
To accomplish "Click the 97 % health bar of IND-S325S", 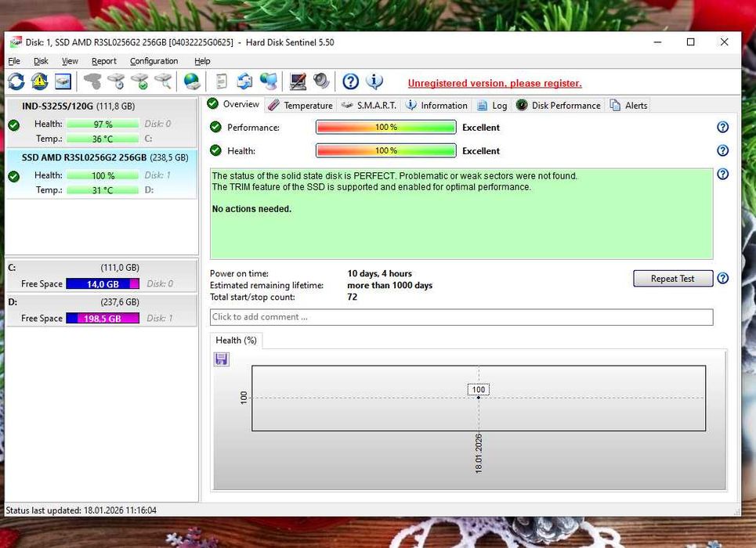I will 103,124.
